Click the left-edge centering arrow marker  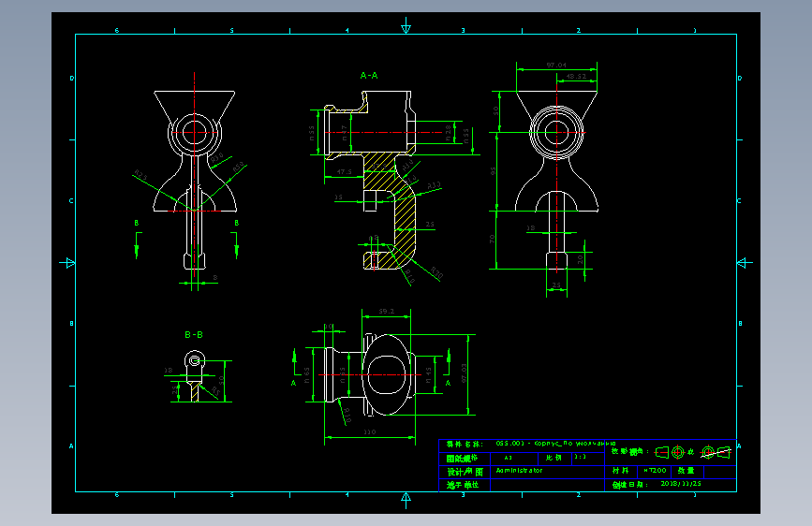point(67,263)
